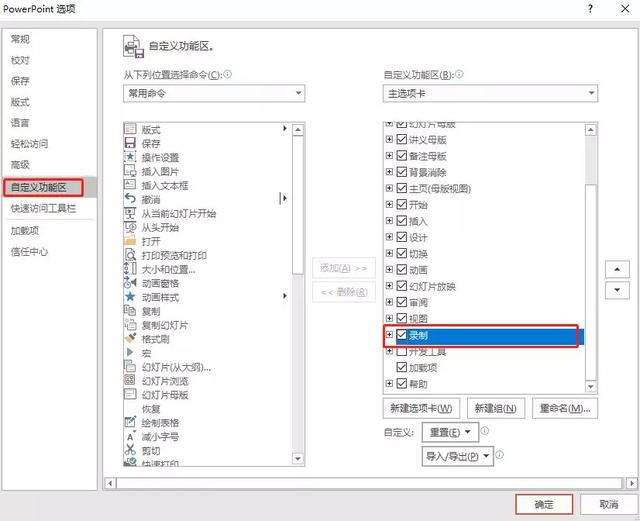Select the 从当前幻灯片开始 icon
Screen dimensions: 640x521
coord(130,213)
